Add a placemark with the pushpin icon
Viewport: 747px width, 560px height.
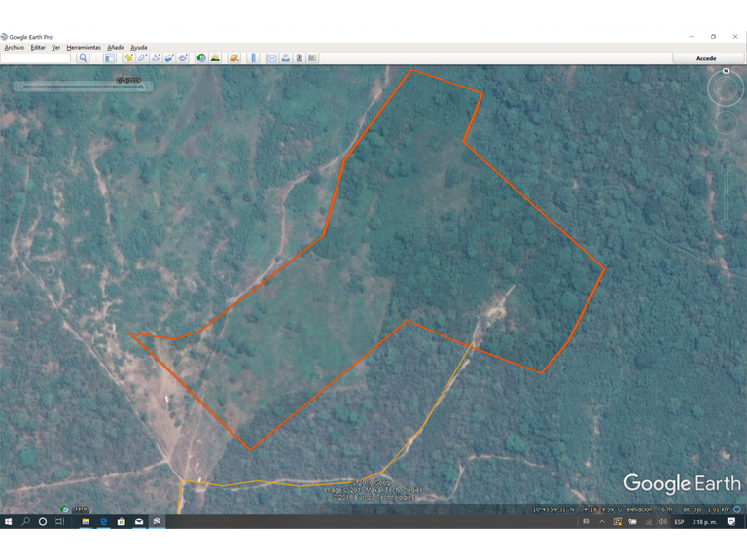[128, 58]
